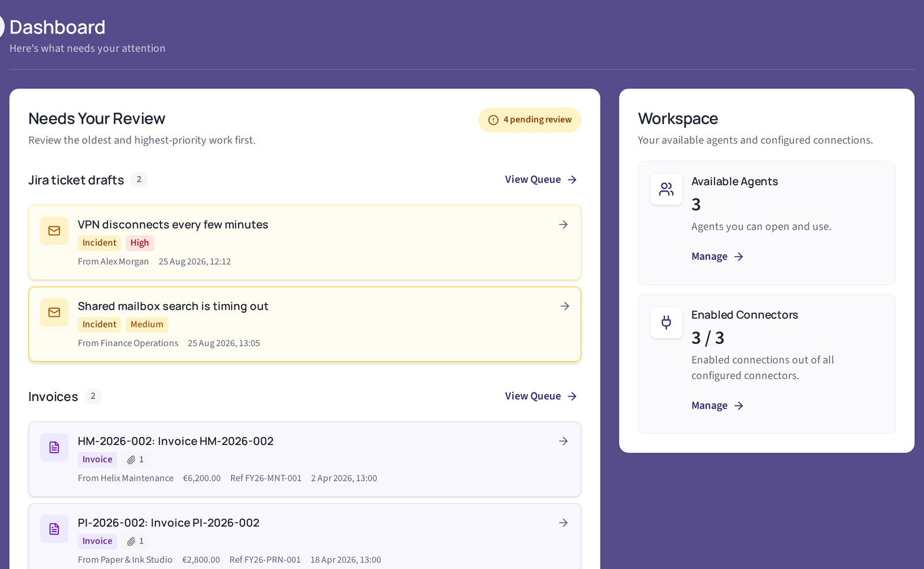Click the 'Enabled Connectors' label
The width and height of the screenshot is (924, 569).
pyautogui.click(x=744, y=315)
